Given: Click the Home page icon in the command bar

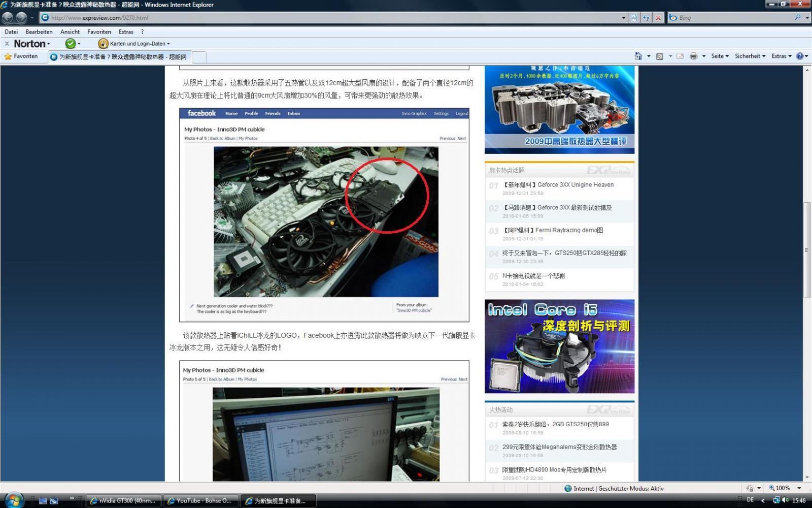Looking at the screenshot, I should (x=638, y=56).
